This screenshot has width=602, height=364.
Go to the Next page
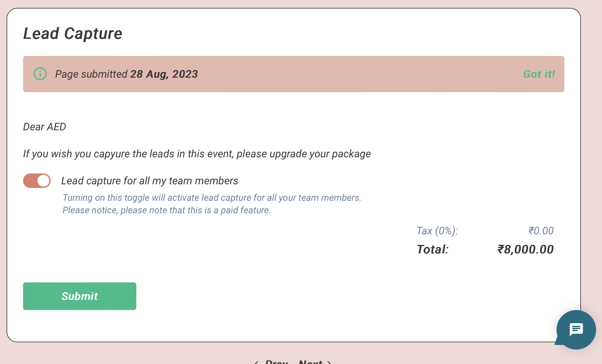pos(310,362)
